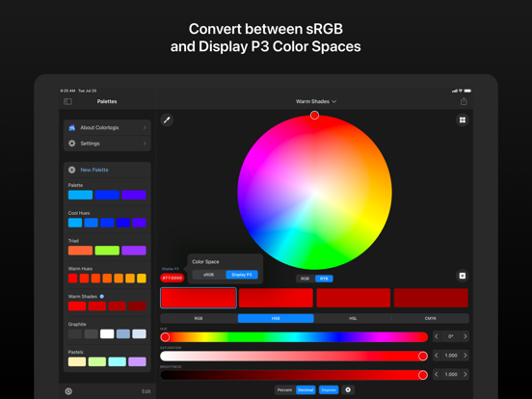Open the Cool Hues palette

107,219
